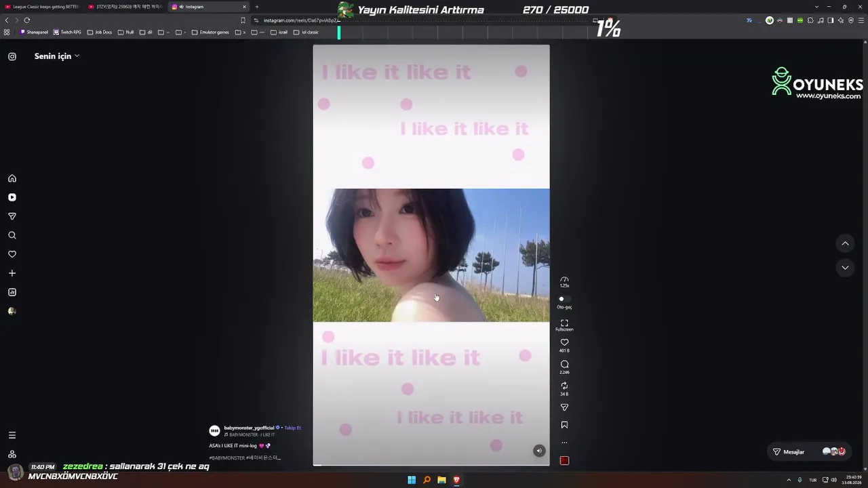Open the dashboard chart icon in sidebar
This screenshot has width=868, height=488.
coord(12,292)
